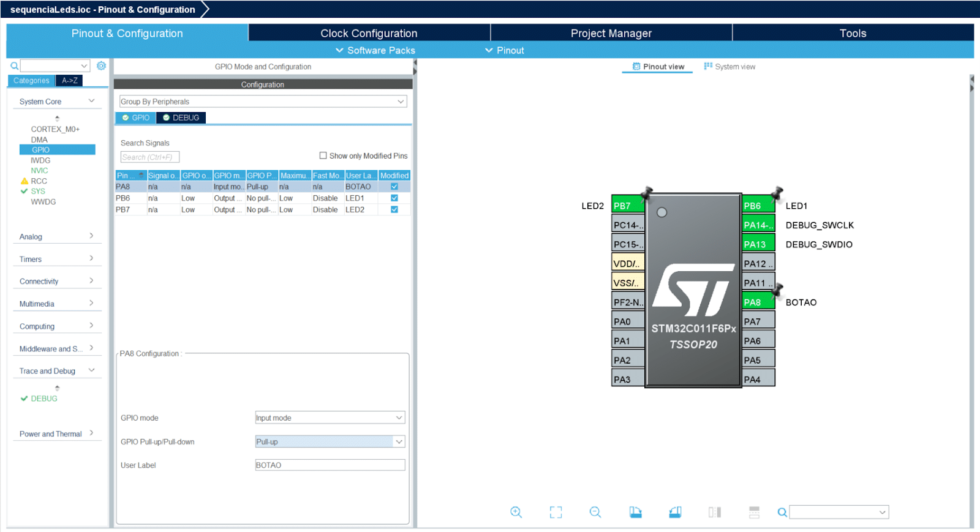Switch to Clock Configuration tab
This screenshot has height=532, width=980.
pos(369,33)
